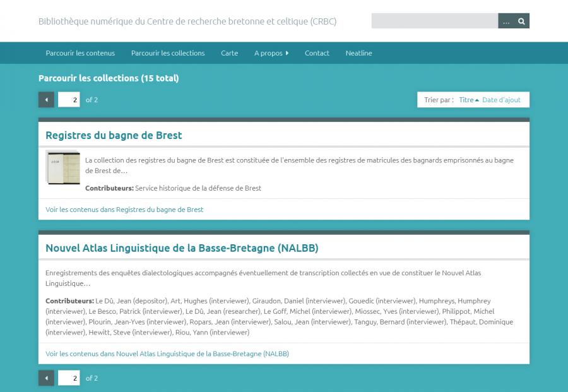View contents in Nouvel Atlas Linguistique (NALBB)

tap(167, 353)
